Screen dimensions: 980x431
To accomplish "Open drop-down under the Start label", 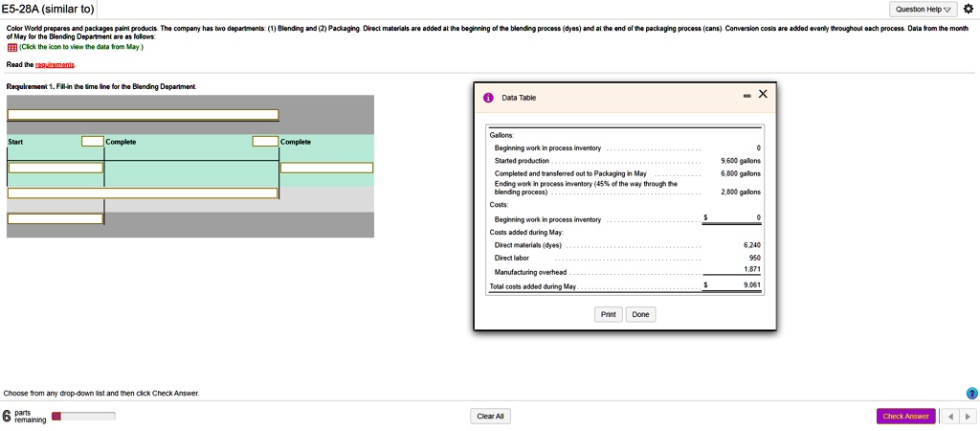I will 56,168.
